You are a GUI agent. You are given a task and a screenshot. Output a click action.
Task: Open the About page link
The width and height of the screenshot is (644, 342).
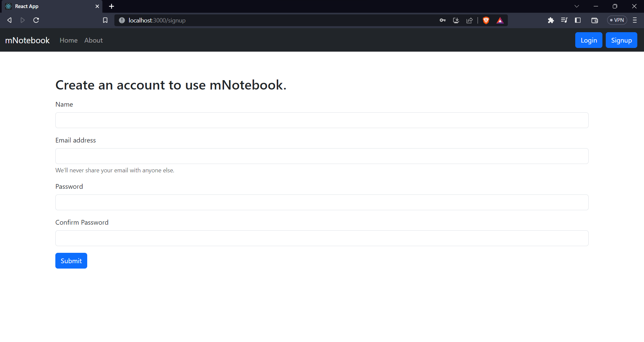click(93, 40)
